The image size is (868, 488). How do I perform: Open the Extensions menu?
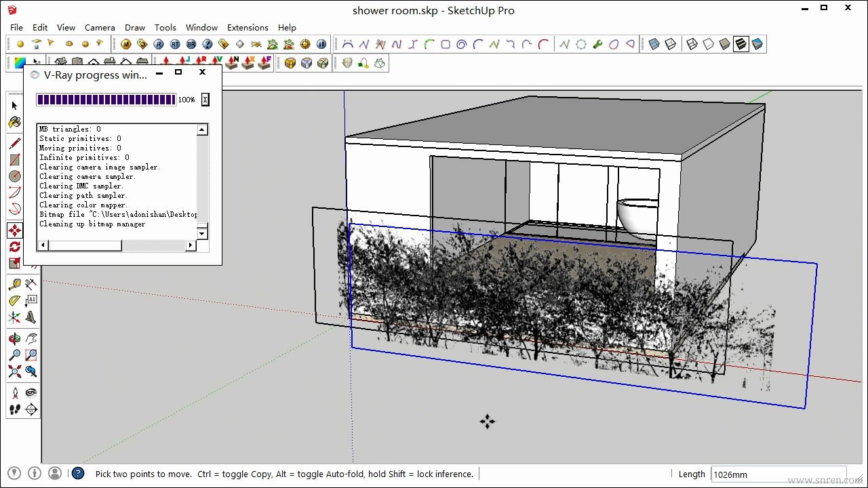point(248,27)
